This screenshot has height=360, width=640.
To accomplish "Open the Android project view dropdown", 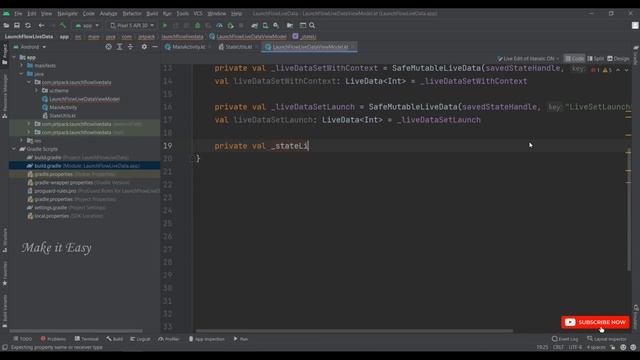I will click(x=29, y=47).
